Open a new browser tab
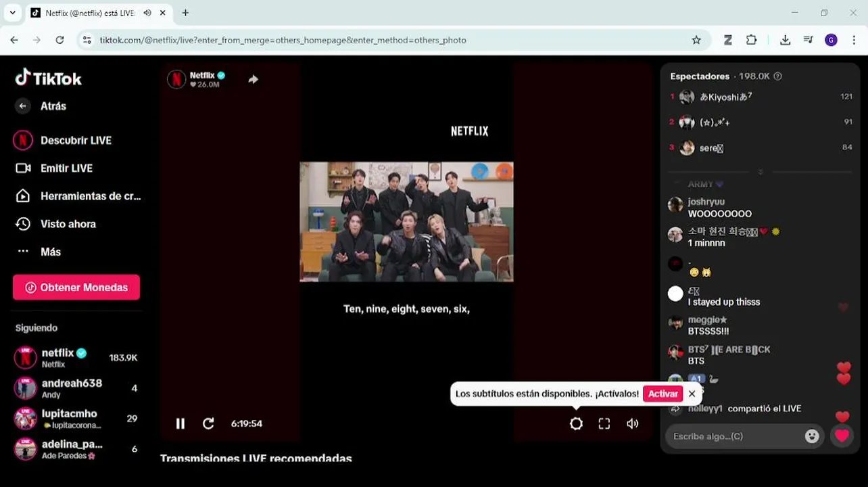Image resolution: width=868 pixels, height=487 pixels. [185, 13]
